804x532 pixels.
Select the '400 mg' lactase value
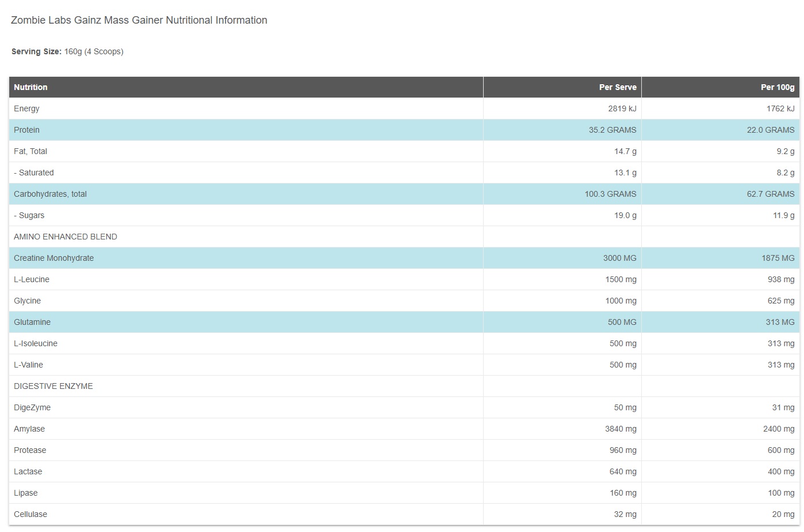781,471
